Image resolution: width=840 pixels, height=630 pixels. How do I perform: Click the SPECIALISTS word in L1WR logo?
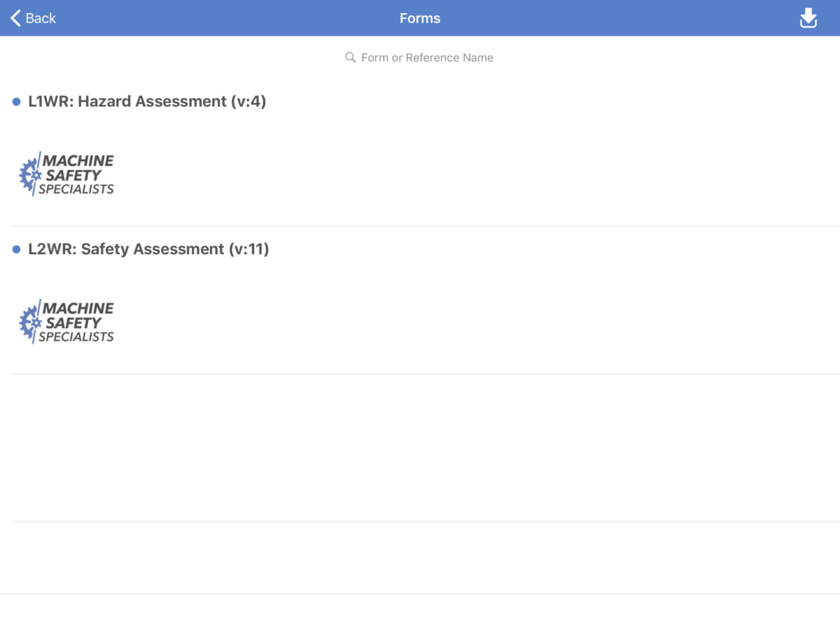click(76, 189)
